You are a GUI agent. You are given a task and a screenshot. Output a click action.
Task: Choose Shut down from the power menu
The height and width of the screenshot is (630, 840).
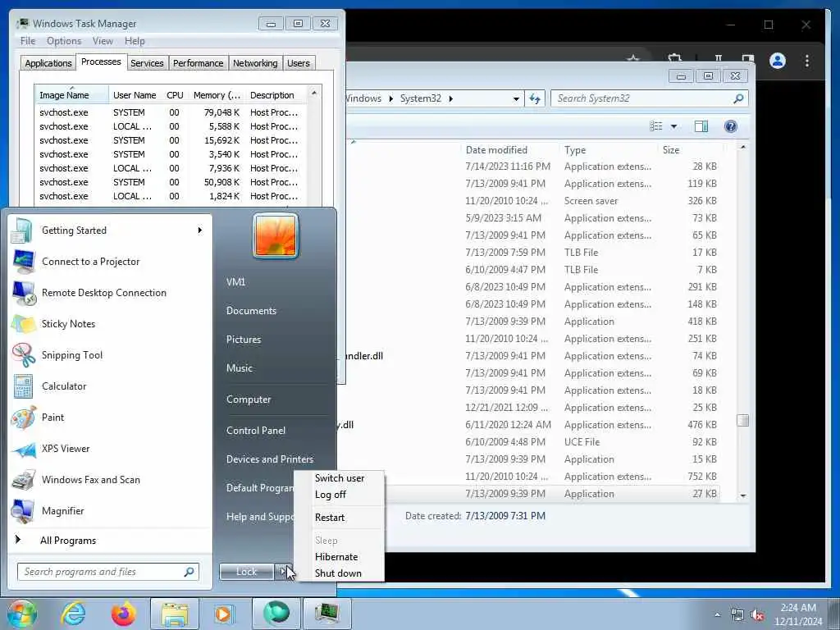(338, 573)
